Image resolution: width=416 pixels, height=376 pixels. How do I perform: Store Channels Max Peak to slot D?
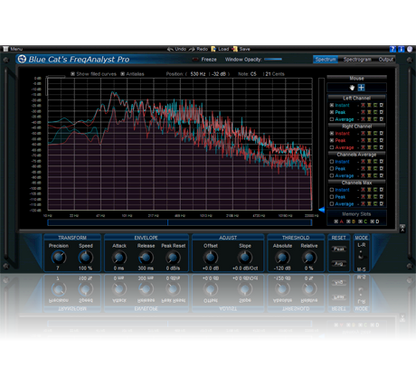(381, 197)
